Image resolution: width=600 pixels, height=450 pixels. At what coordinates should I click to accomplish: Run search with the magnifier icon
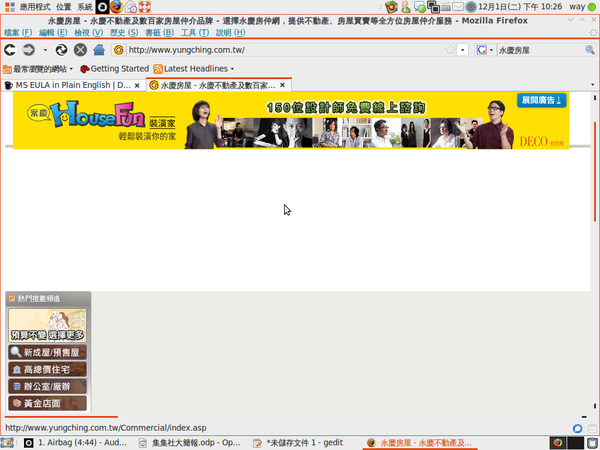[590, 50]
